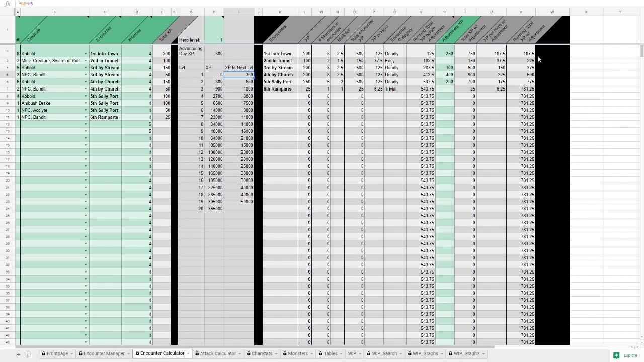The width and height of the screenshot is (644, 362).
Task: Select the '6th Ramparts' cell in column K
Action: [x=280, y=89]
